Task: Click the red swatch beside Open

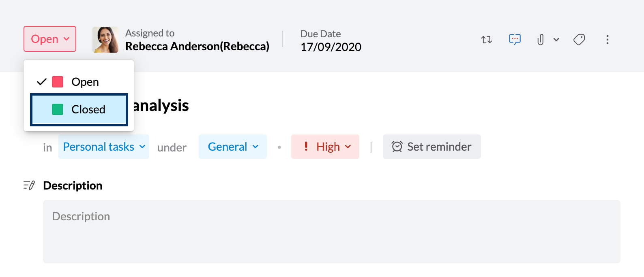Action: pos(58,81)
